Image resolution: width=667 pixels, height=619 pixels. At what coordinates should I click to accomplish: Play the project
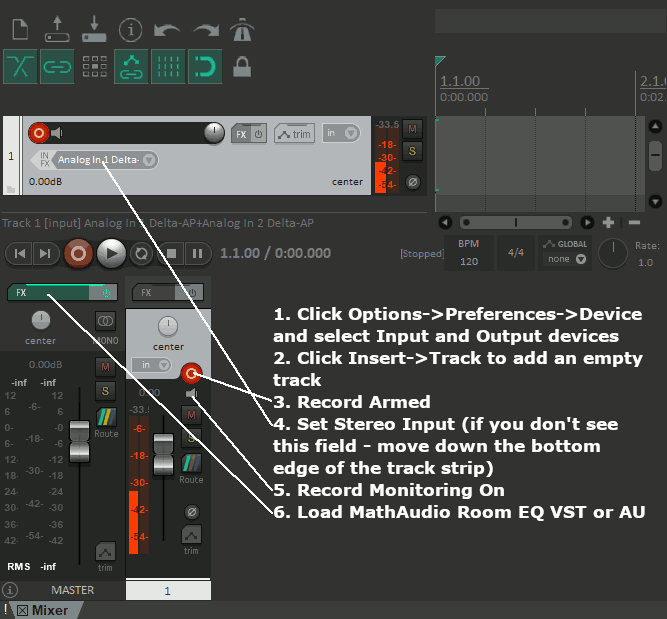(x=111, y=254)
